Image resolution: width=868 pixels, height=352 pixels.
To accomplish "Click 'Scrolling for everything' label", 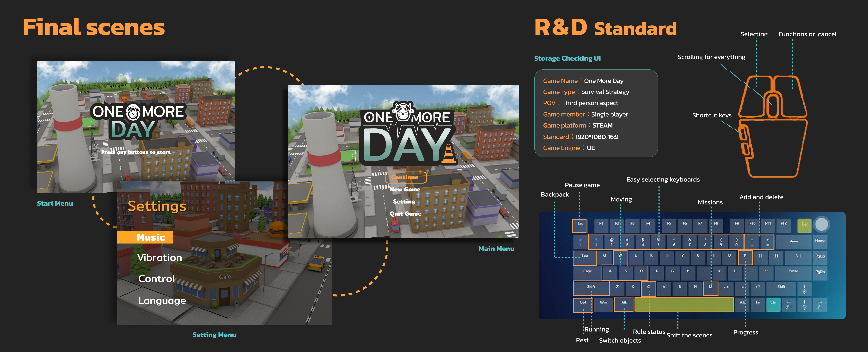I will click(x=711, y=57).
